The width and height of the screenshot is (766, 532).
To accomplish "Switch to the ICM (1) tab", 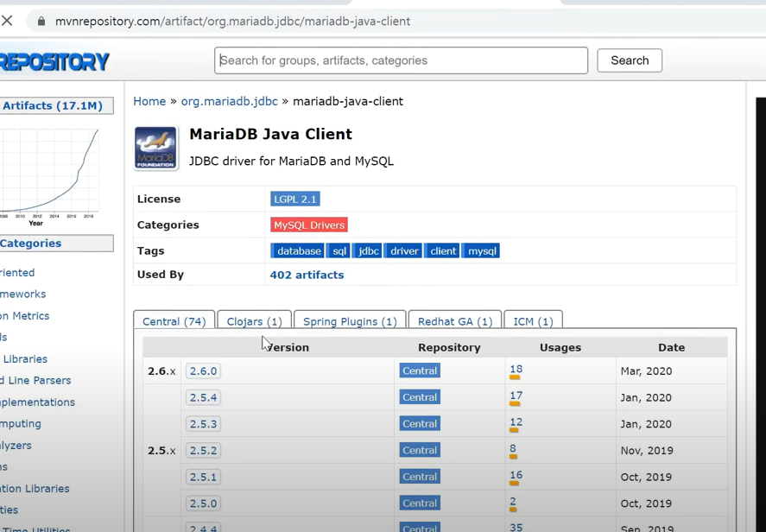I will [533, 321].
